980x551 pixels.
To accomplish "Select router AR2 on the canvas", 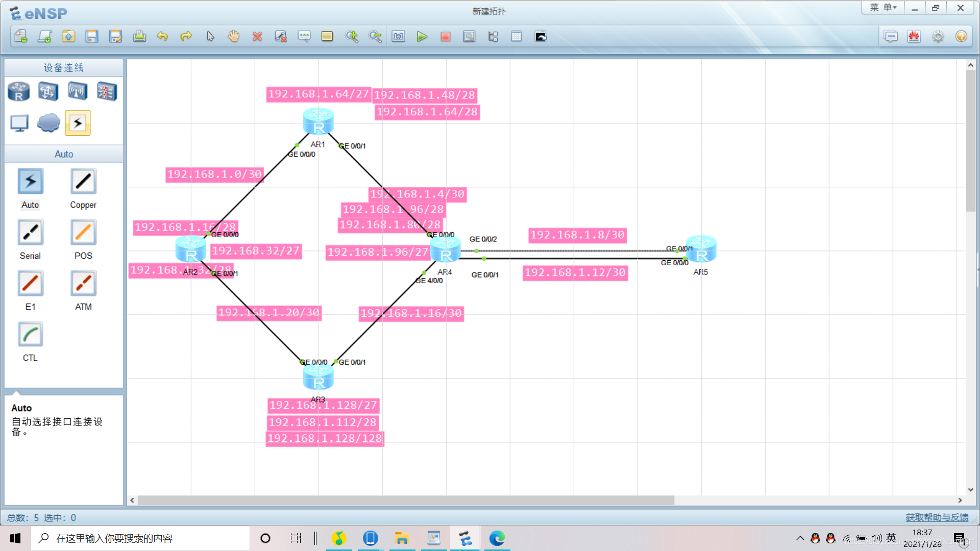I will pos(190,249).
